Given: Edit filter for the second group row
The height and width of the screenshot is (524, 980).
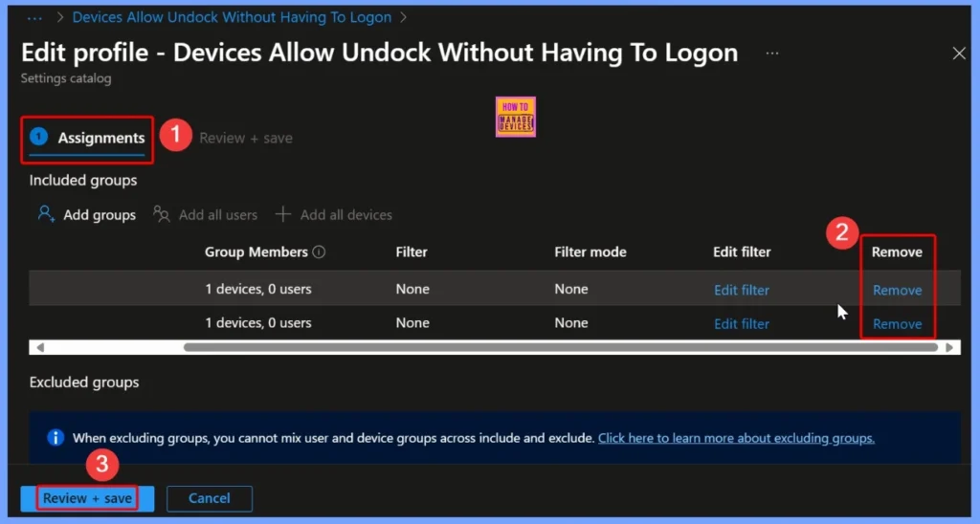Looking at the screenshot, I should [x=741, y=323].
